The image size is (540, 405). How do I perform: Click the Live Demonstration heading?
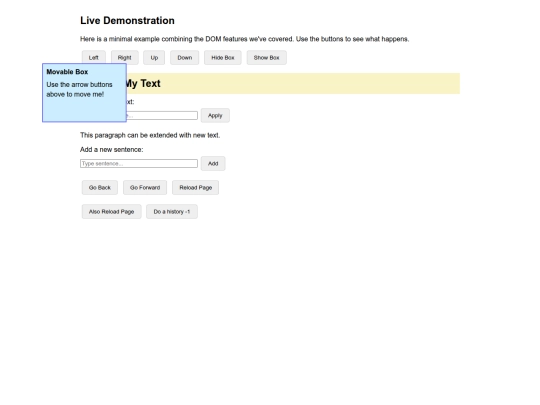[127, 21]
